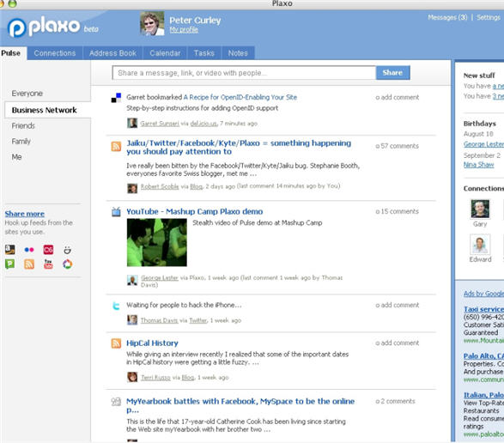Open the Address Book tab
The width and height of the screenshot is (504, 443).
112,53
